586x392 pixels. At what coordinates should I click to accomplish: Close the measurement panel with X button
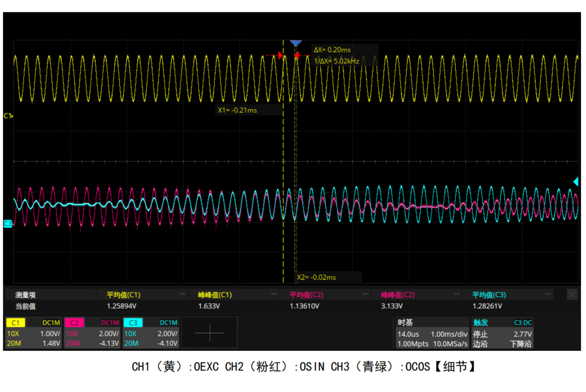tap(572, 294)
